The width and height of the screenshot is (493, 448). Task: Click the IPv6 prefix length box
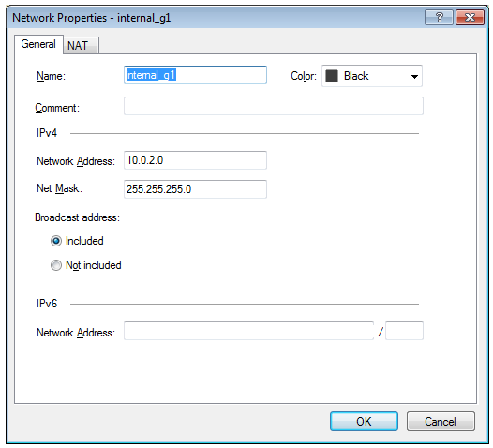[x=404, y=331]
